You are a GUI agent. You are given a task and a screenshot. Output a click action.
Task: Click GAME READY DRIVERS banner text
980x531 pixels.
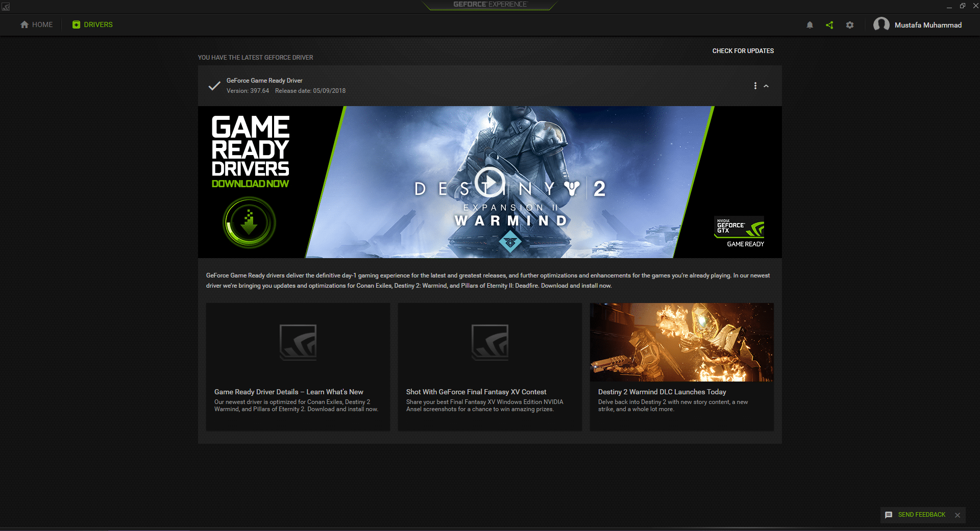[250, 146]
